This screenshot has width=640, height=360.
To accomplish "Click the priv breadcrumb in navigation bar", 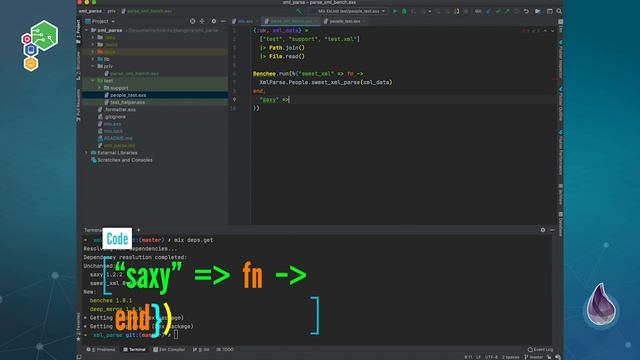I will tap(111, 11).
